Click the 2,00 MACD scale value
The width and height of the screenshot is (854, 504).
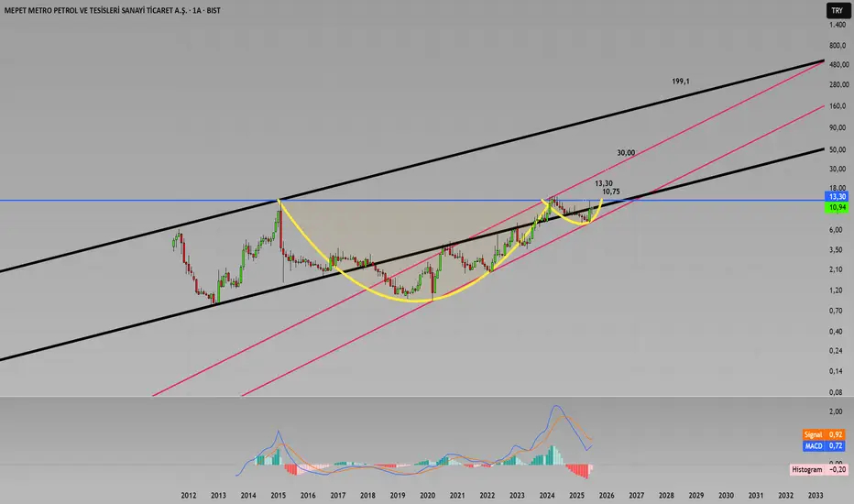(x=836, y=412)
